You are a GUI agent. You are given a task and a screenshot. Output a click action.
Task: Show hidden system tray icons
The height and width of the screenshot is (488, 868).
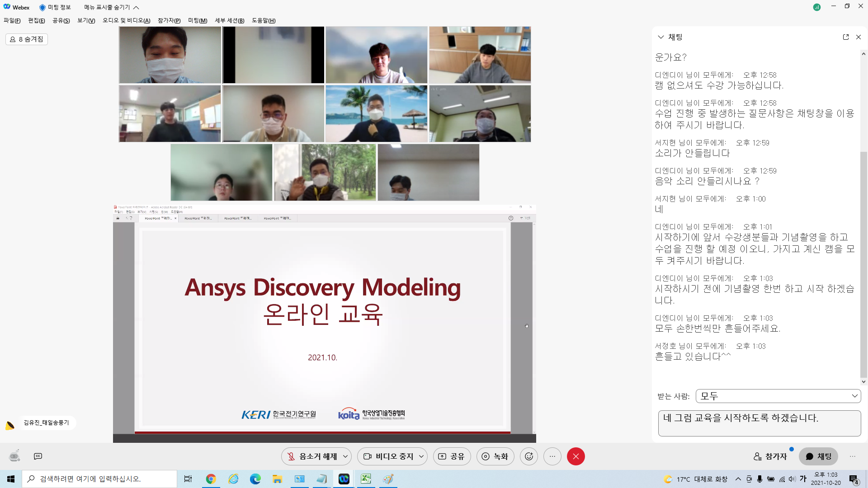point(738,479)
